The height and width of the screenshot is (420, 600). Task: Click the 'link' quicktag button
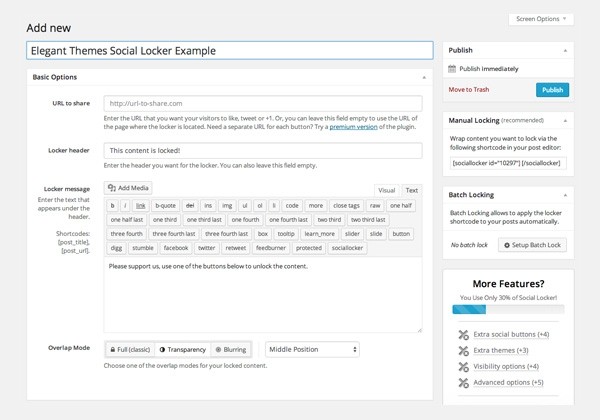tap(140, 206)
